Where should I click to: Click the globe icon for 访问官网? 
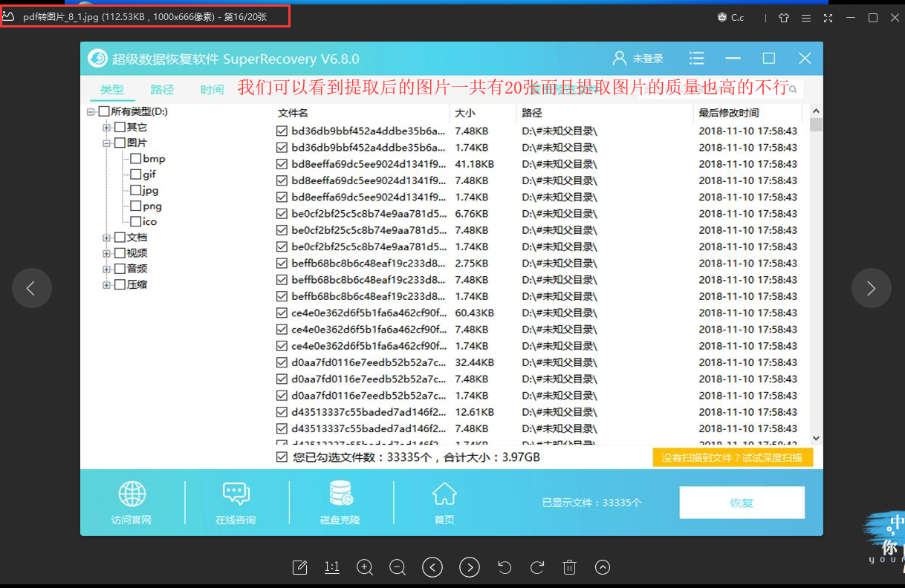132,494
